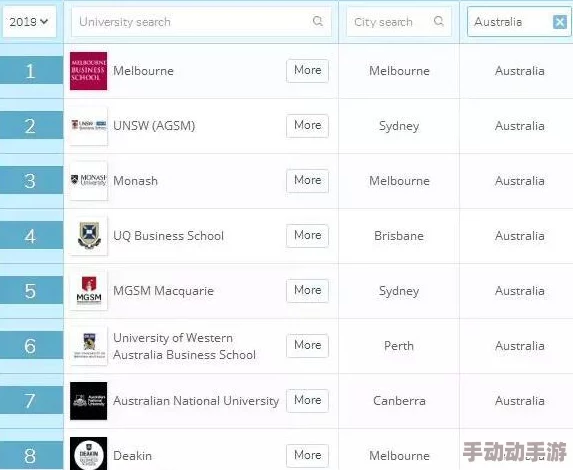573x470 pixels.
Task: Click the city Canberra
Action: coord(399,401)
